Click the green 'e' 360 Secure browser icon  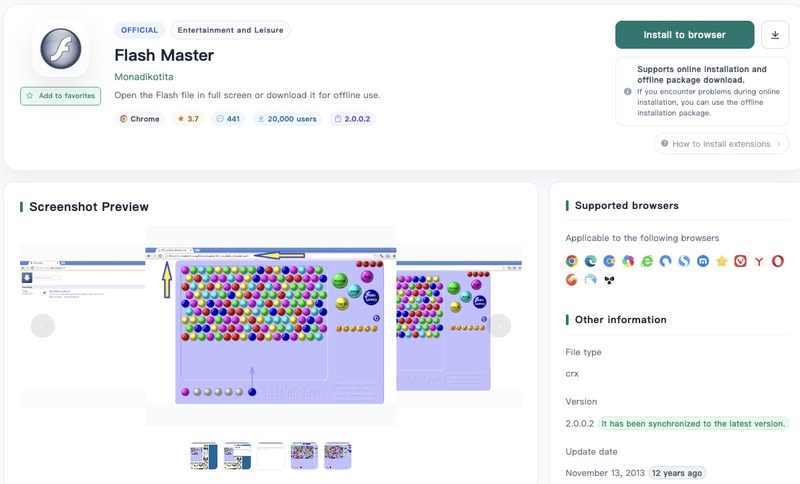coord(647,261)
